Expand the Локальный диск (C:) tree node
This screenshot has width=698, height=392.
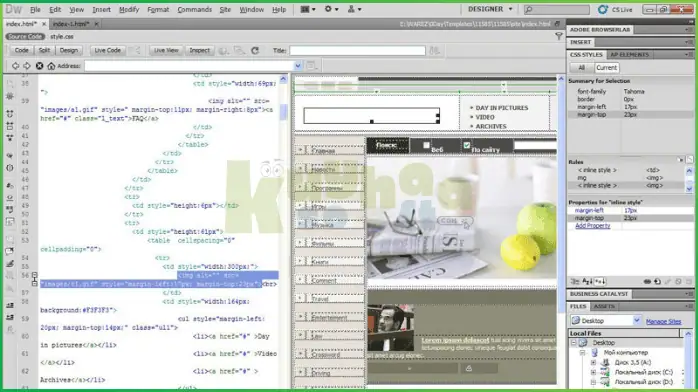pos(593,372)
